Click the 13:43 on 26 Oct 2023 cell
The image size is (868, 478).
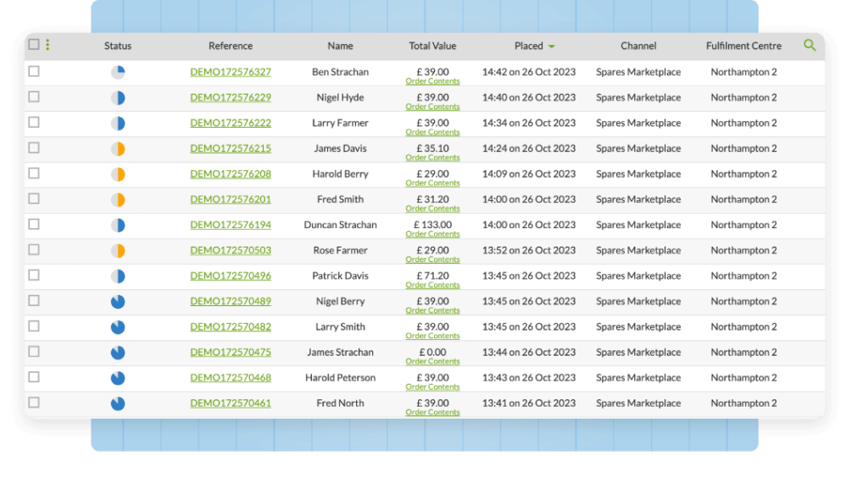(529, 377)
